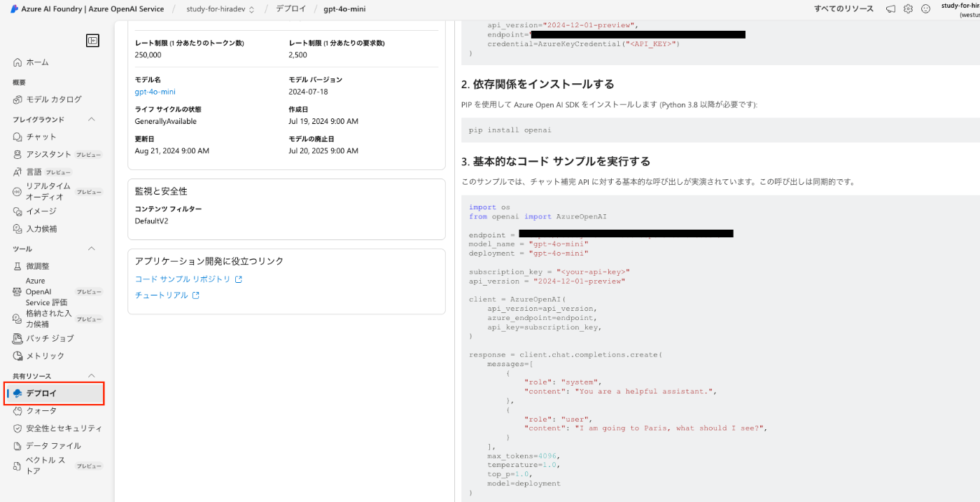Viewport: 980px width, 502px height.
Task: Click the データ ファイル icon
Action: (17, 446)
